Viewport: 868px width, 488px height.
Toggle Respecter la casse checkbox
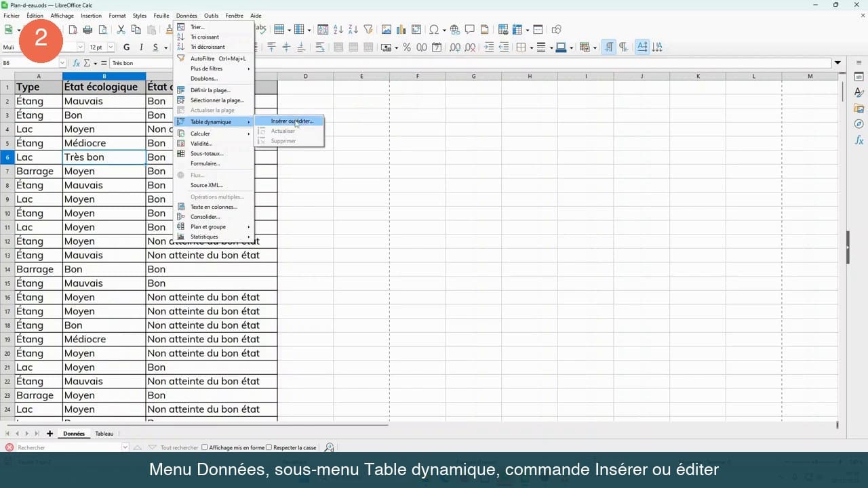pyautogui.click(x=269, y=447)
